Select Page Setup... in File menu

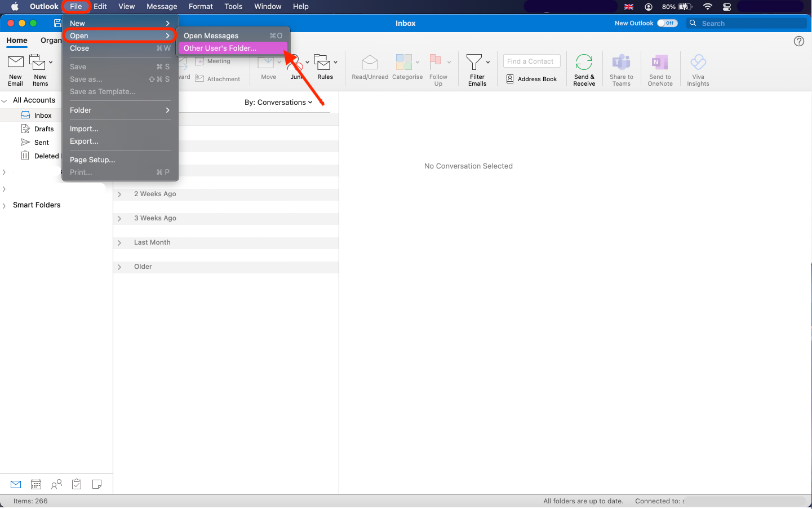click(120, 160)
